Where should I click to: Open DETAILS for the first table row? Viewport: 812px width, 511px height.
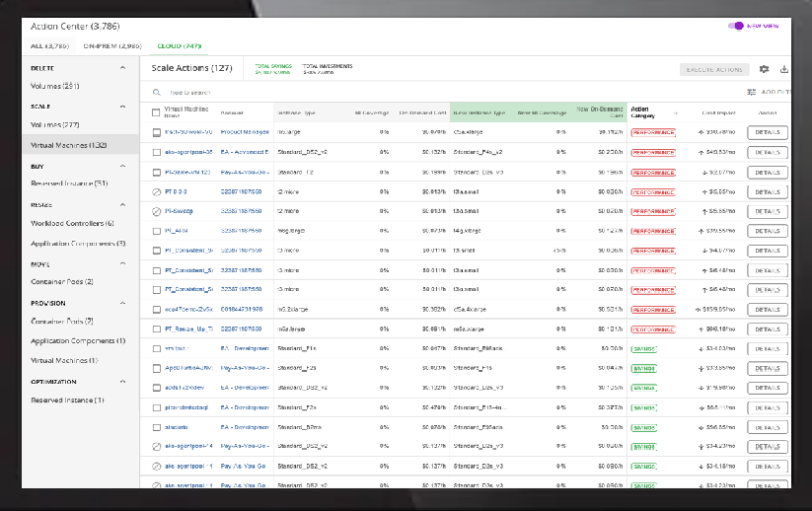click(768, 132)
